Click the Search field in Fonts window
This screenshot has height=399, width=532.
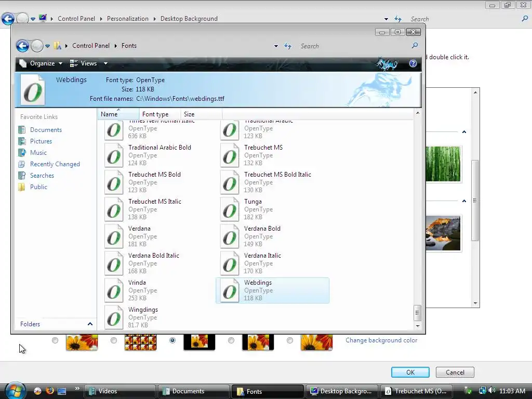(x=353, y=46)
